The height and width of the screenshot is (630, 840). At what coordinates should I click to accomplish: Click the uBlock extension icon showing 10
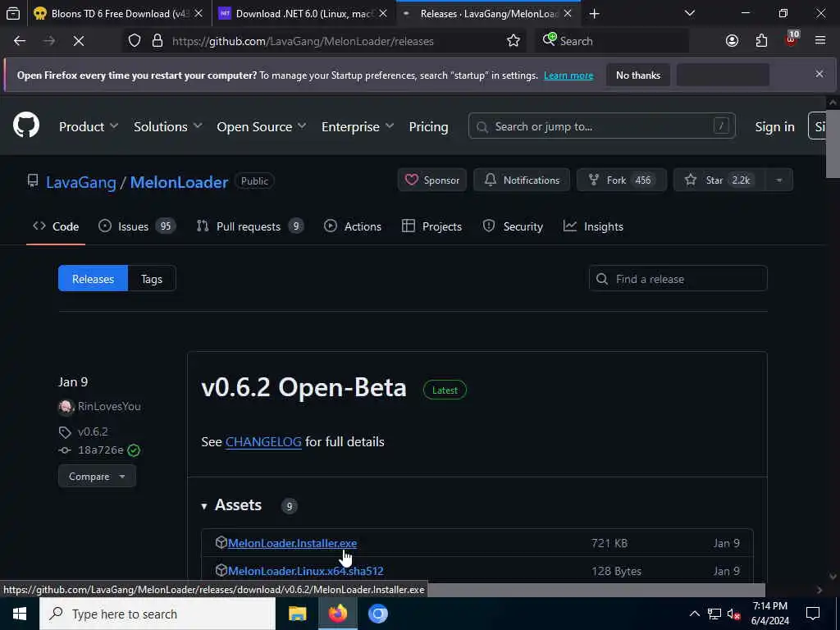tap(792, 39)
